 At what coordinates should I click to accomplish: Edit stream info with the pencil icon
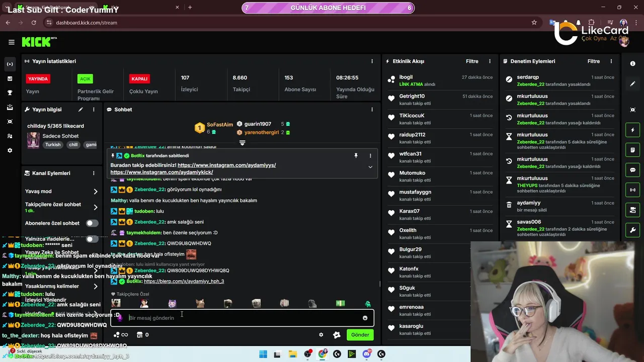(80, 110)
